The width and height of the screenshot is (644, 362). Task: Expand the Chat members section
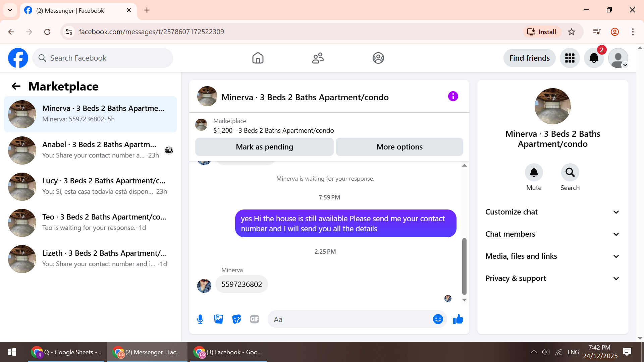tap(552, 234)
